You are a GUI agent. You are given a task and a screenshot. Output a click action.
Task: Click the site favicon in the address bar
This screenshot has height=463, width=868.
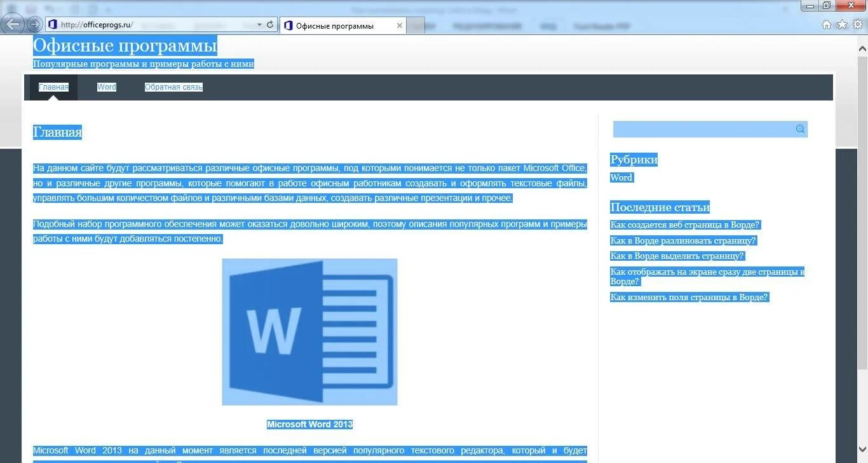tap(53, 25)
